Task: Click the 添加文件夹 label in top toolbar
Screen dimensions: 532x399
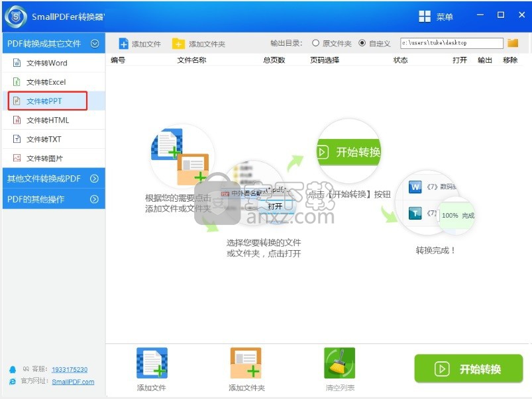Action: (207, 44)
